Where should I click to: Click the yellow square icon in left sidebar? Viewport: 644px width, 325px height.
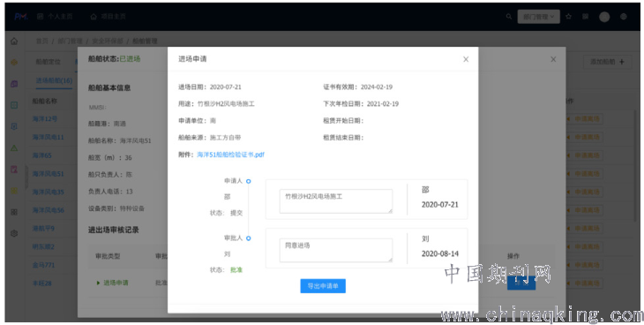click(x=14, y=191)
